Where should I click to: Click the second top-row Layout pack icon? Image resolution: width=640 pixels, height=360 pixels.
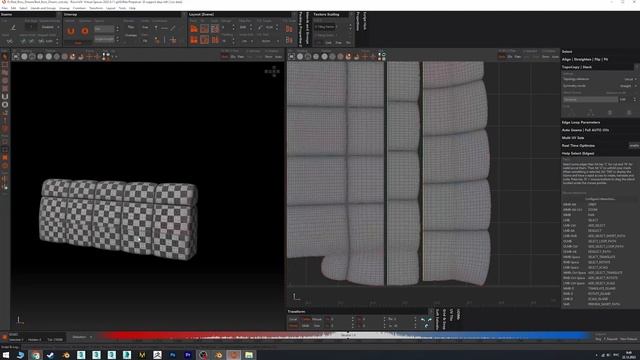[x=204, y=29]
